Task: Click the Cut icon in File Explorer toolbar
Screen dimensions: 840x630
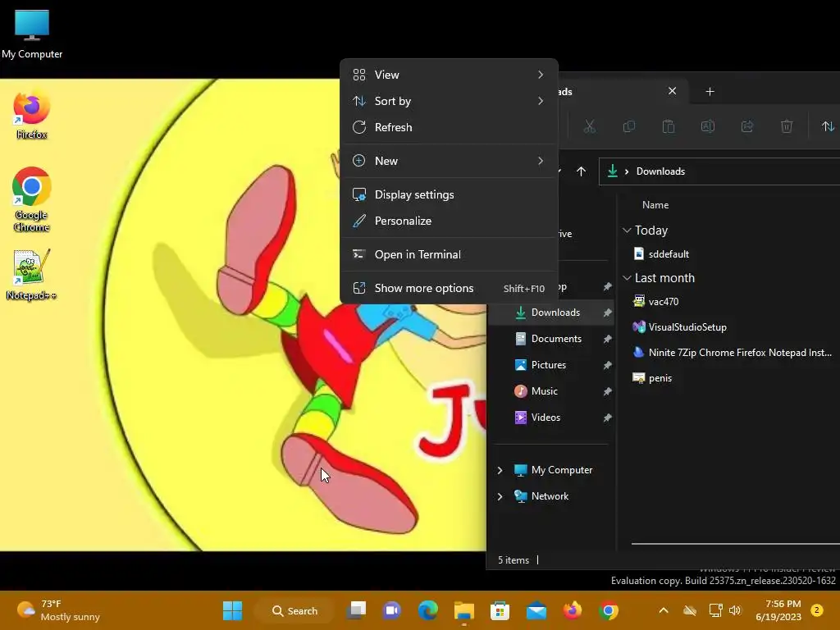Action: click(589, 126)
